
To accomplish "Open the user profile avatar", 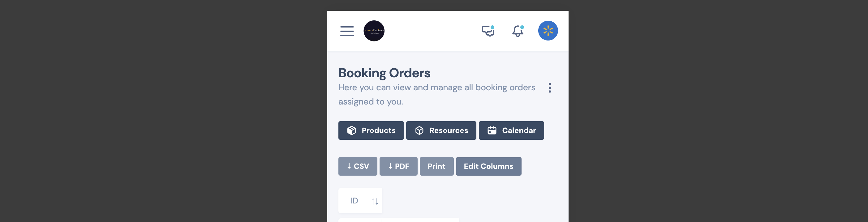I will (x=548, y=31).
